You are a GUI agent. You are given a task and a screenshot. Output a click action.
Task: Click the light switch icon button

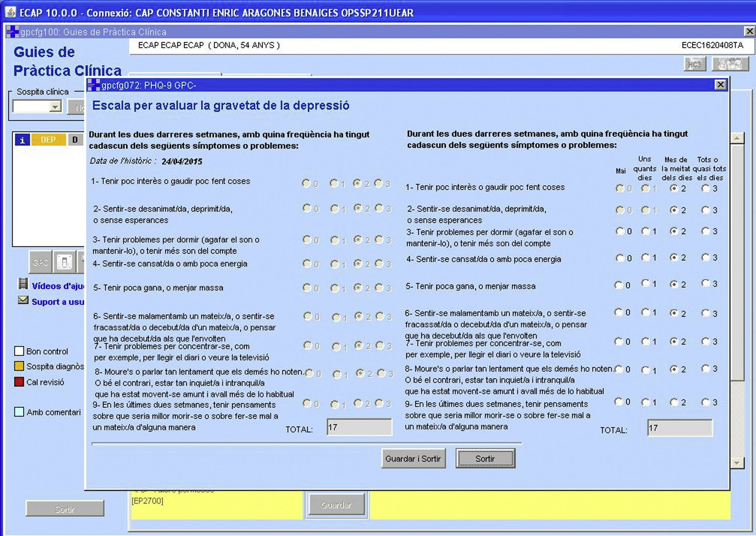pos(64,262)
